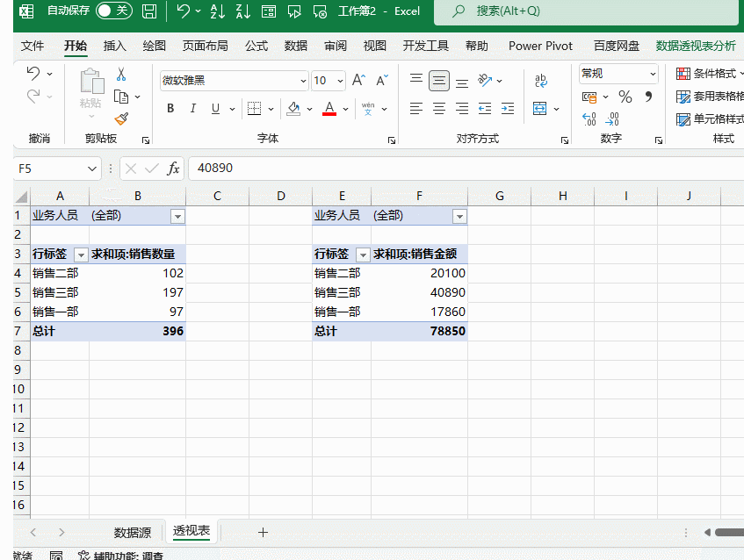Open the Power Pivot ribbon tab
Screen dimensions: 744x560
[540, 46]
